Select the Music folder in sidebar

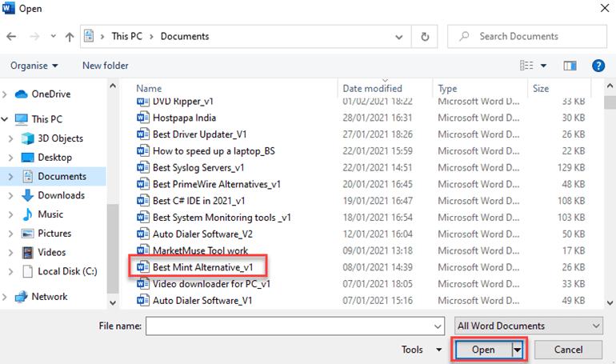click(50, 214)
